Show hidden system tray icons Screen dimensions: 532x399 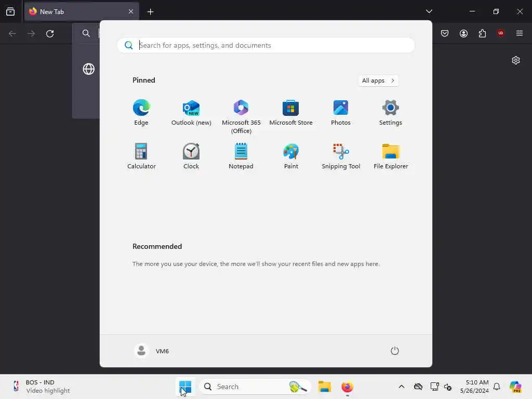402,387
